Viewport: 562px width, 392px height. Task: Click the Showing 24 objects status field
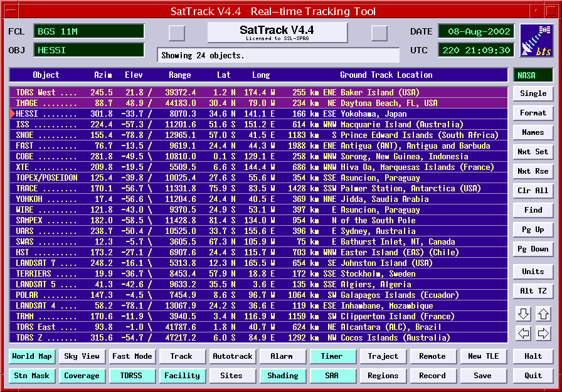278,56
